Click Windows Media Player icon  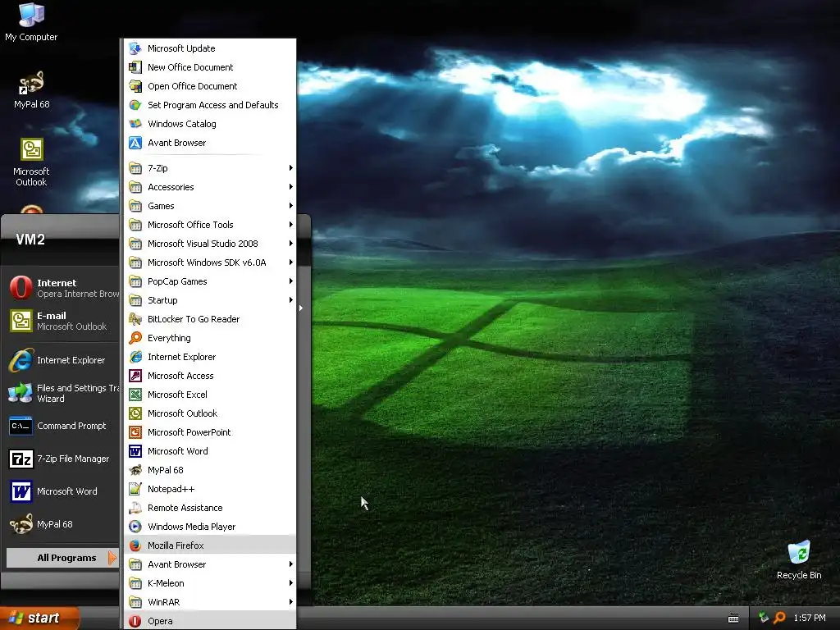pos(135,527)
